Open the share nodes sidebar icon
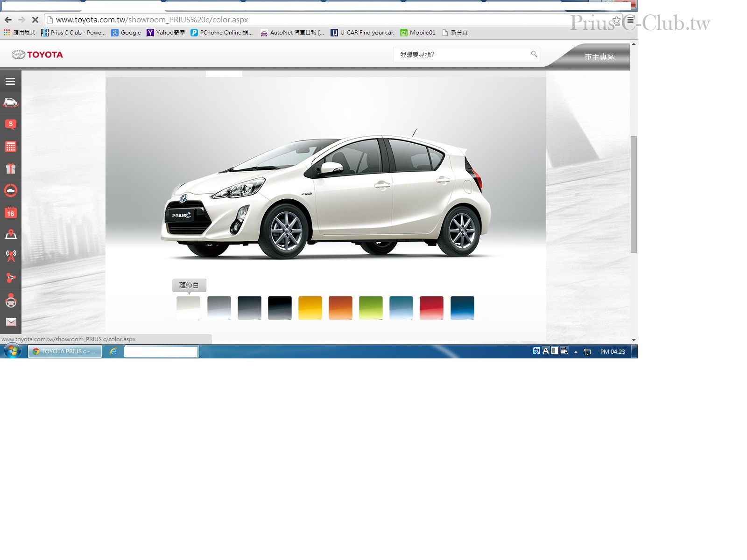The image size is (747, 560). 10,278
